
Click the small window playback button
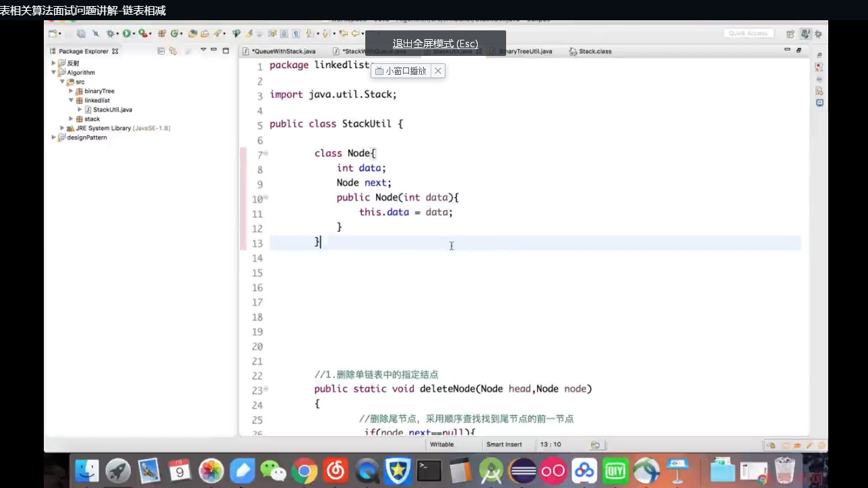tap(401, 71)
